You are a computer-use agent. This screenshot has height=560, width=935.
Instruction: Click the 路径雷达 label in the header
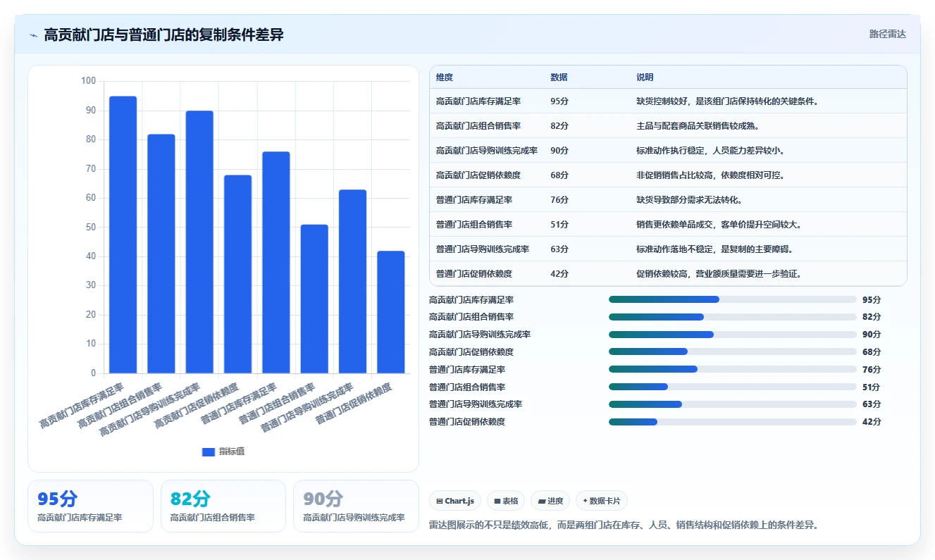[887, 34]
